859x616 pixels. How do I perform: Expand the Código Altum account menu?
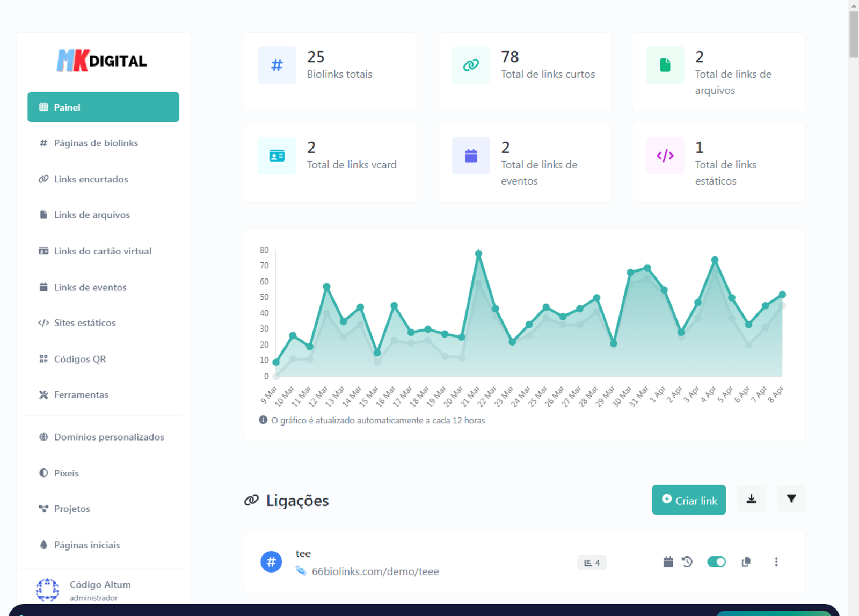pyautogui.click(x=100, y=590)
